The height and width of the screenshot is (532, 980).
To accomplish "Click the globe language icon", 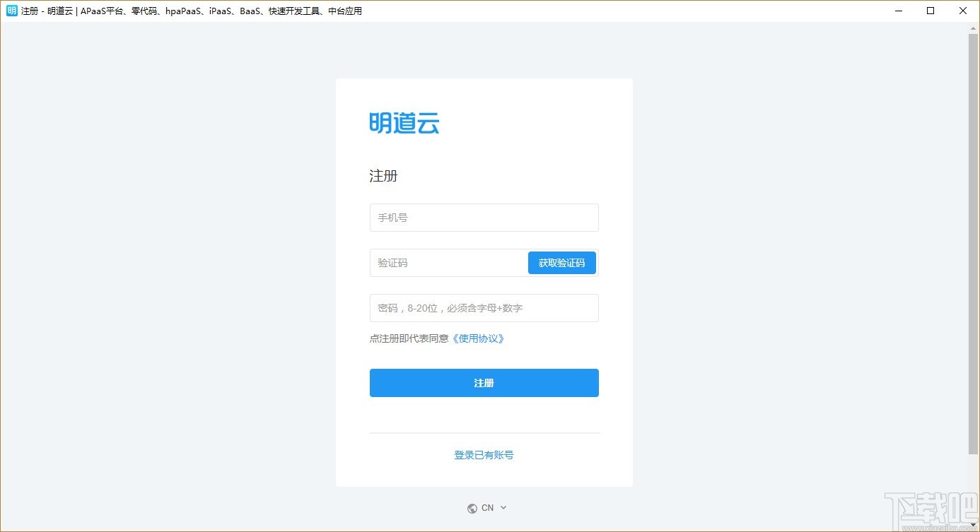I will point(472,508).
